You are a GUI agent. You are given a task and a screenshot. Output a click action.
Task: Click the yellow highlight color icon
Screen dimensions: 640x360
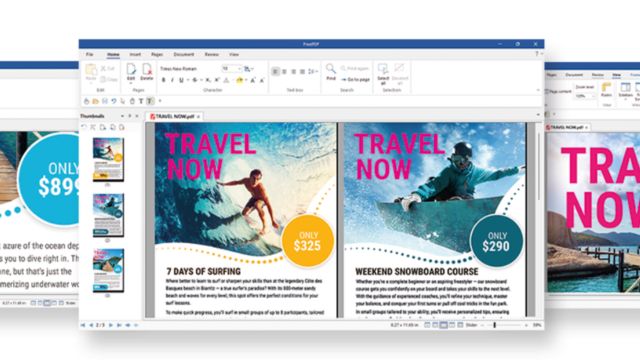240,80
